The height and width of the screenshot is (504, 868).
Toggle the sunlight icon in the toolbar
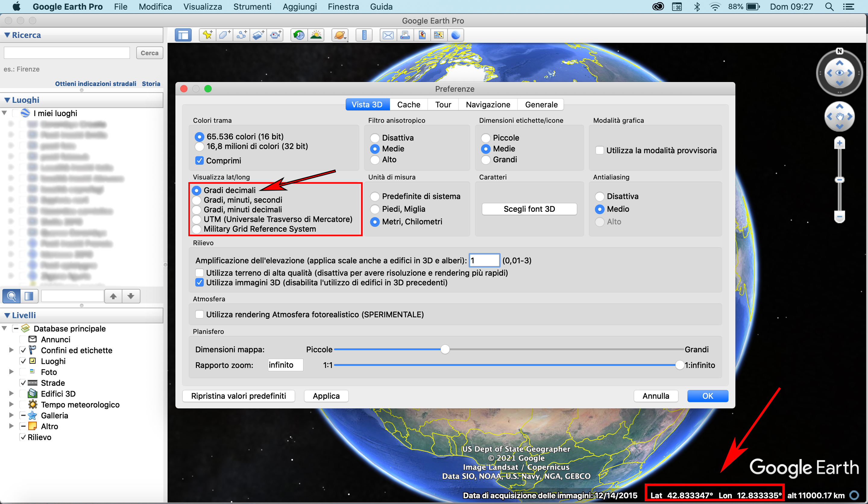[x=316, y=35]
